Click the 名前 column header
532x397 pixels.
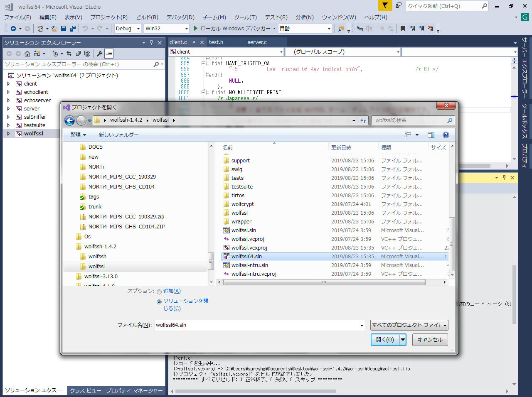(x=228, y=147)
